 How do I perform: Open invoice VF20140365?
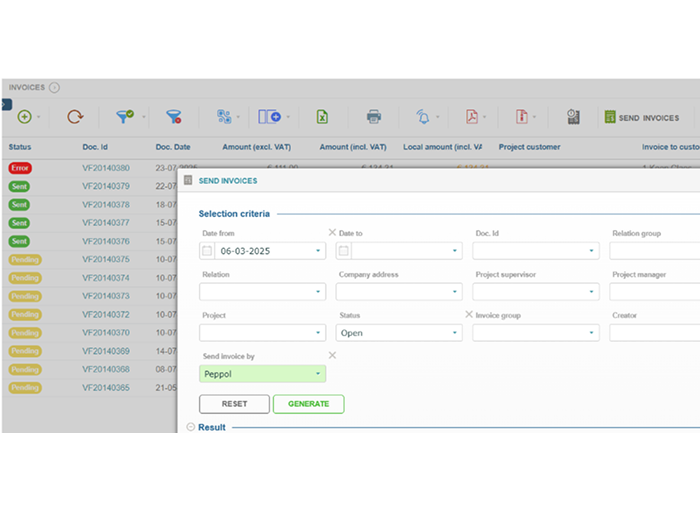click(106, 388)
